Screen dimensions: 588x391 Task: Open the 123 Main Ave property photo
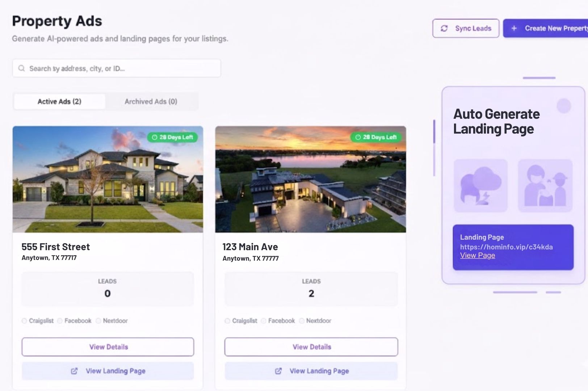[311, 179]
